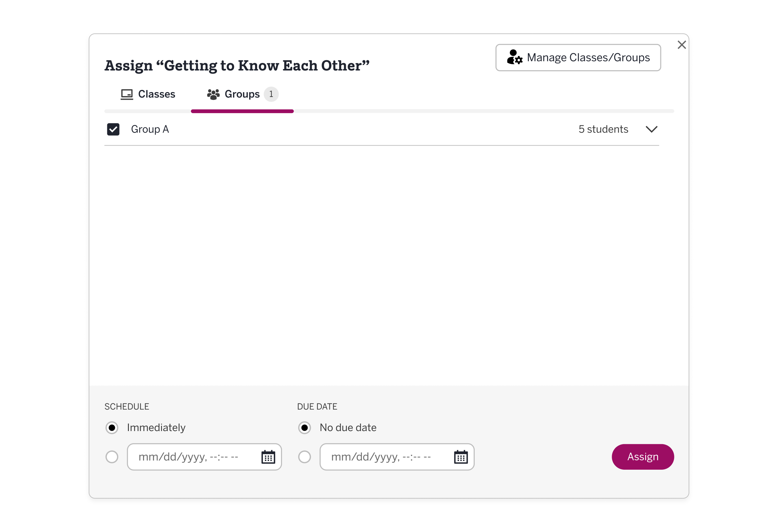Open Manage Classes/Groups
The image size is (778, 532).
coord(578,57)
